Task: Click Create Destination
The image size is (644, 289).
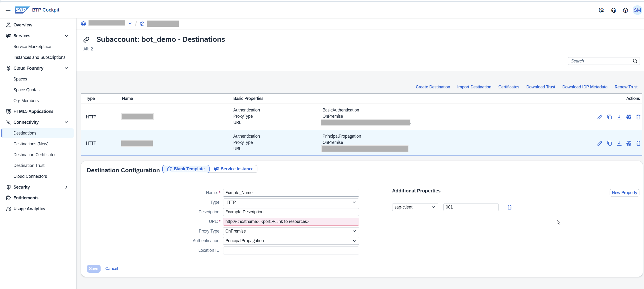Action: coord(433,87)
